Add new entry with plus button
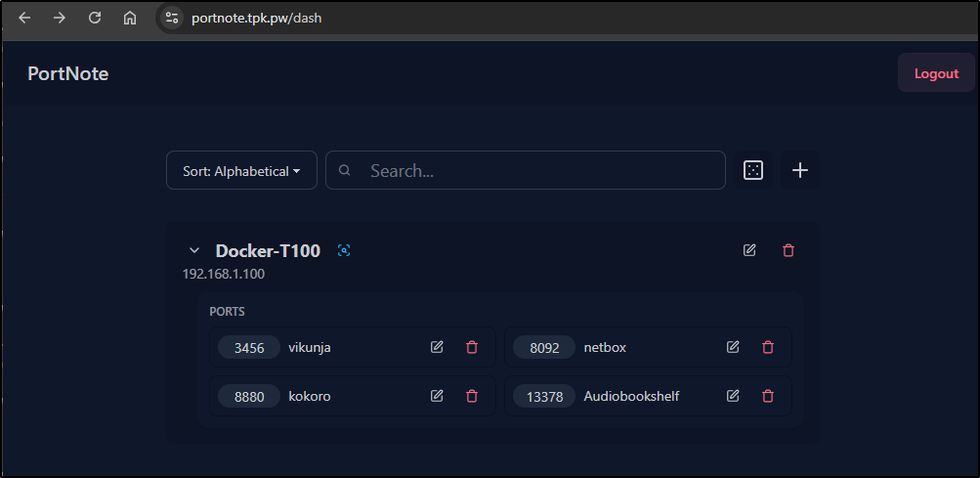Viewport: 980px width, 478px height. click(x=800, y=170)
